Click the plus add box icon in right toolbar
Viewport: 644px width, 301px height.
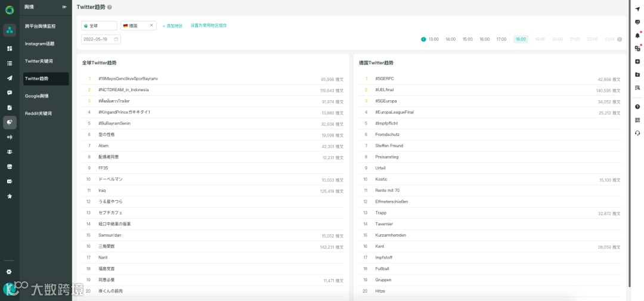tap(637, 61)
